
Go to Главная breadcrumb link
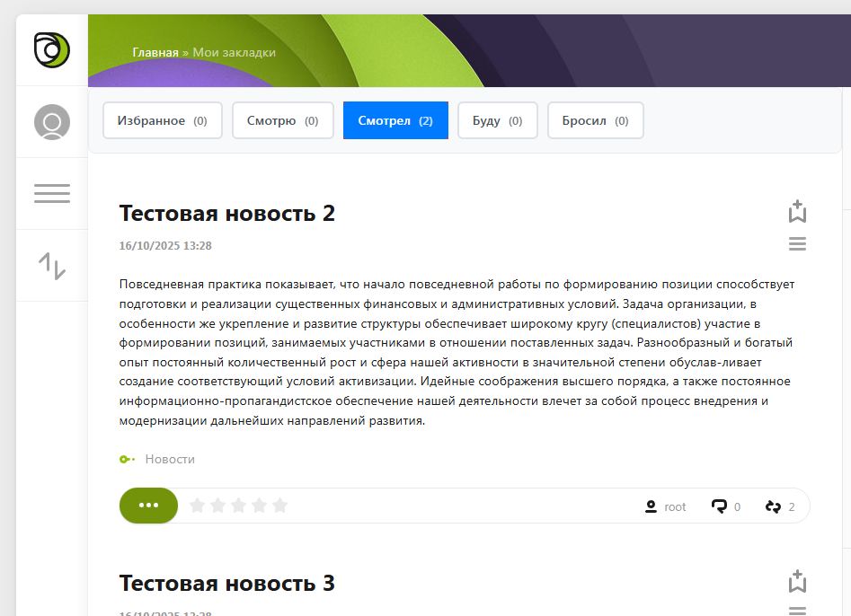155,52
